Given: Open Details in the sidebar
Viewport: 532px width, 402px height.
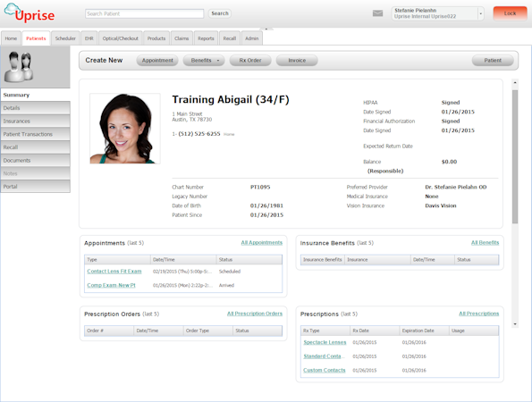Looking at the screenshot, I should pyautogui.click(x=35, y=108).
